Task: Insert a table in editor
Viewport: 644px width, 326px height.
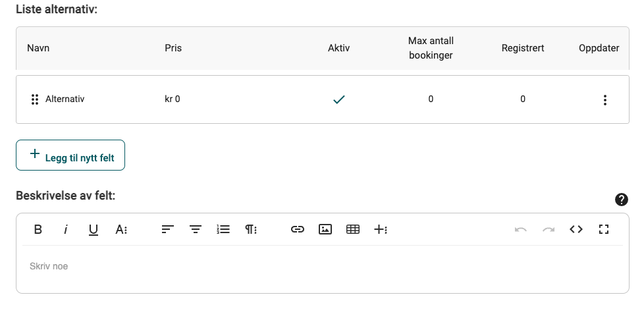Action: tap(353, 229)
